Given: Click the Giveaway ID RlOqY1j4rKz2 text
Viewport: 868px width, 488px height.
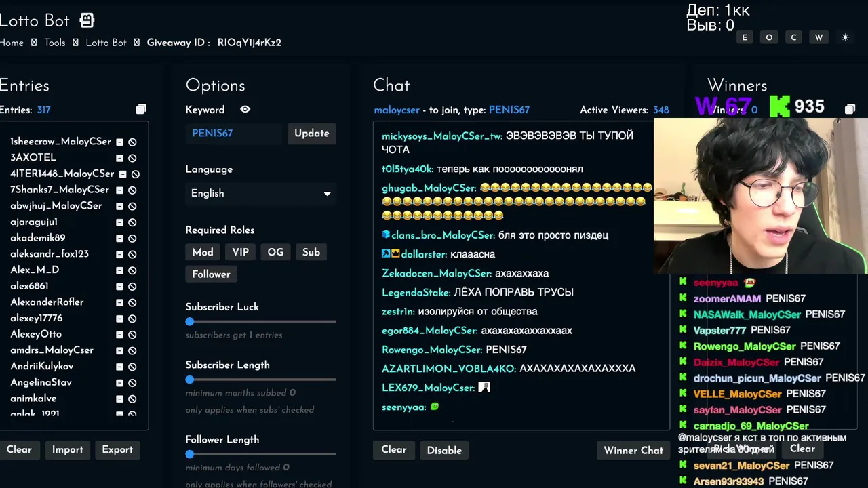Looking at the screenshot, I should [x=249, y=43].
